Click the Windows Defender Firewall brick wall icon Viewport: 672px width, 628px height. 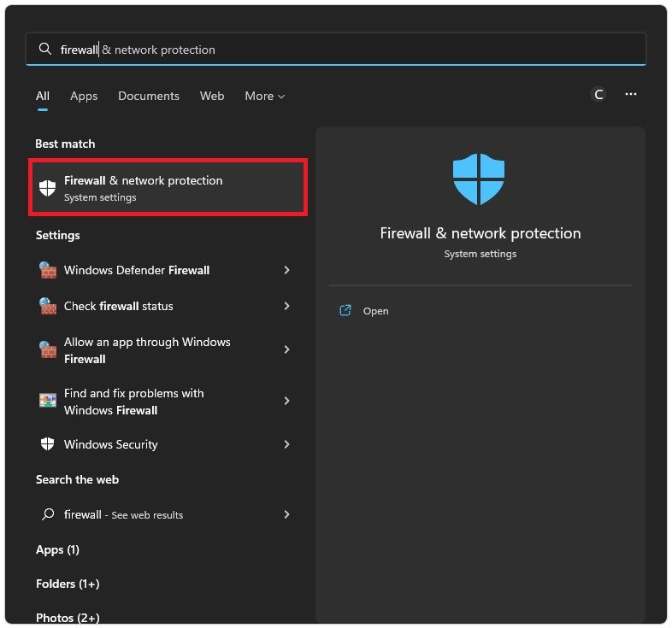tap(48, 270)
